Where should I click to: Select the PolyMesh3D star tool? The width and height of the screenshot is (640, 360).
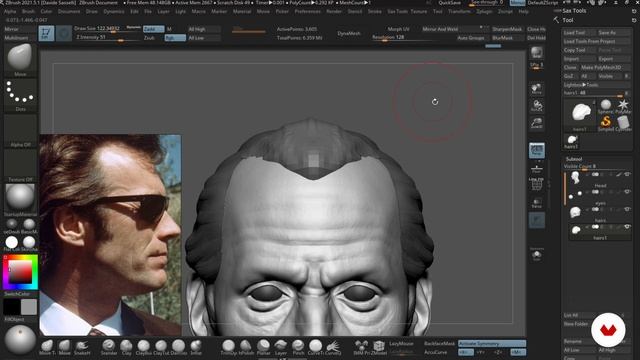pos(623,106)
